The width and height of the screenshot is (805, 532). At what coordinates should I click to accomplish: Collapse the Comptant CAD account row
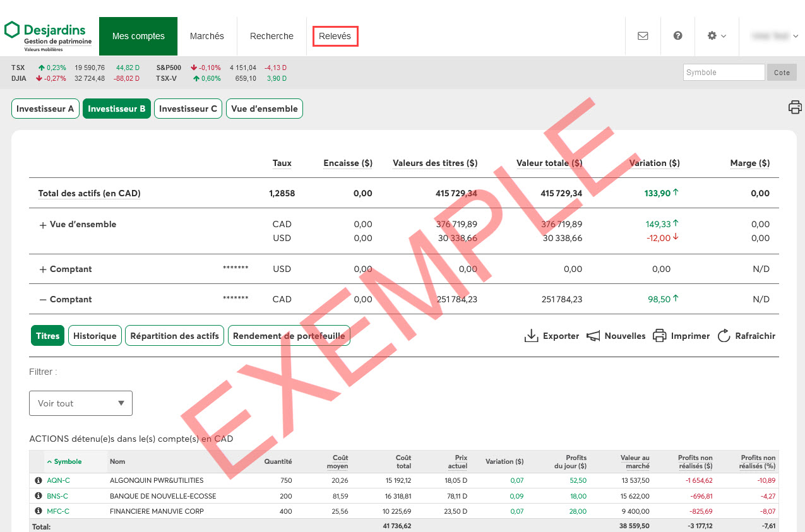point(43,300)
